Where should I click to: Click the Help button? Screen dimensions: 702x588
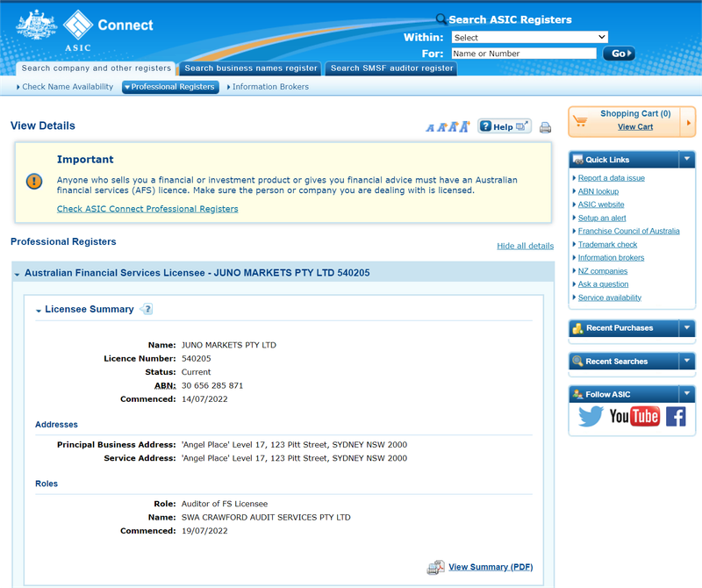(x=505, y=126)
